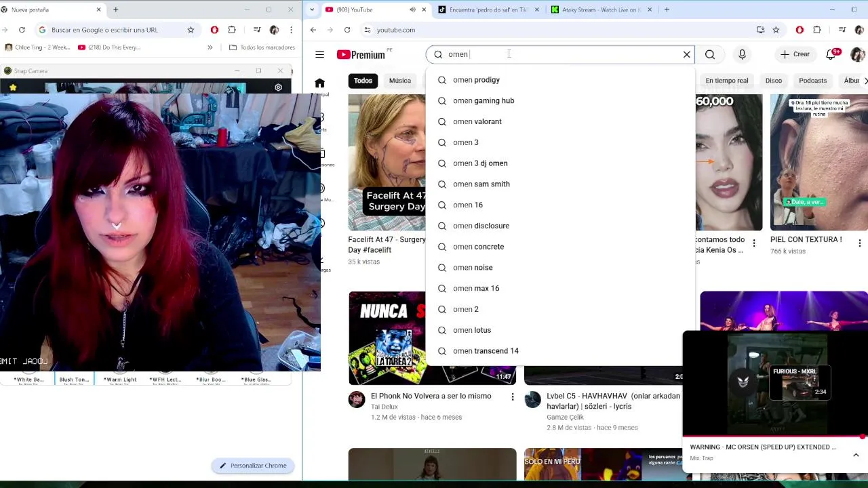This screenshot has height=488, width=868.
Task: Open tab search dropdown in YouTube window
Action: [312, 9]
